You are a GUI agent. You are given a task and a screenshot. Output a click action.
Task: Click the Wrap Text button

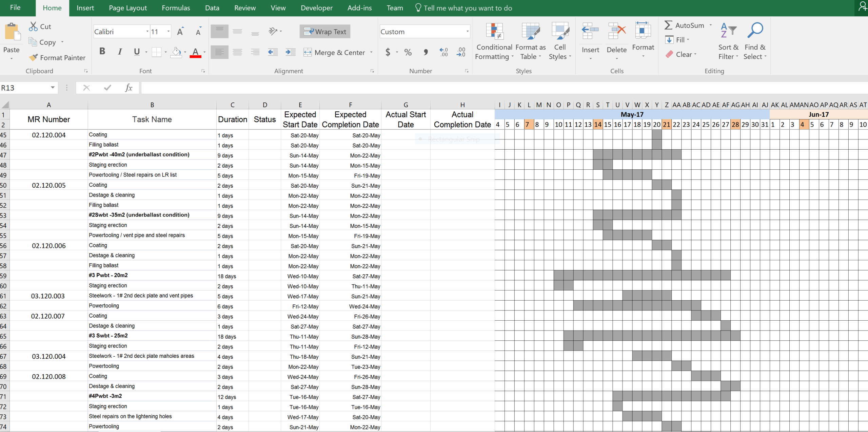[x=324, y=31]
